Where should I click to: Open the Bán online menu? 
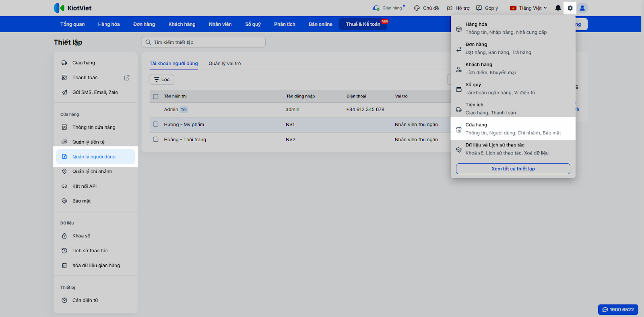pos(321,24)
